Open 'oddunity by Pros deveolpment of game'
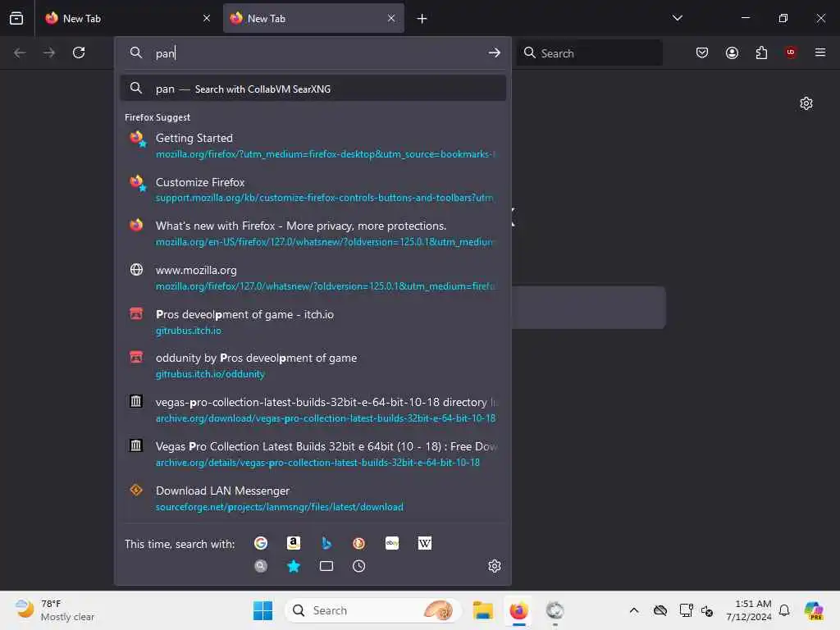Viewport: 840px width, 630px height. click(313, 366)
